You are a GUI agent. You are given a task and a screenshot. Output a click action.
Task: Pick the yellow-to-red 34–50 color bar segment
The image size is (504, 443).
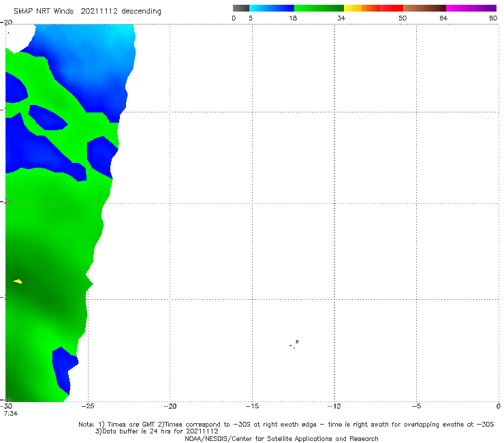(373, 8)
